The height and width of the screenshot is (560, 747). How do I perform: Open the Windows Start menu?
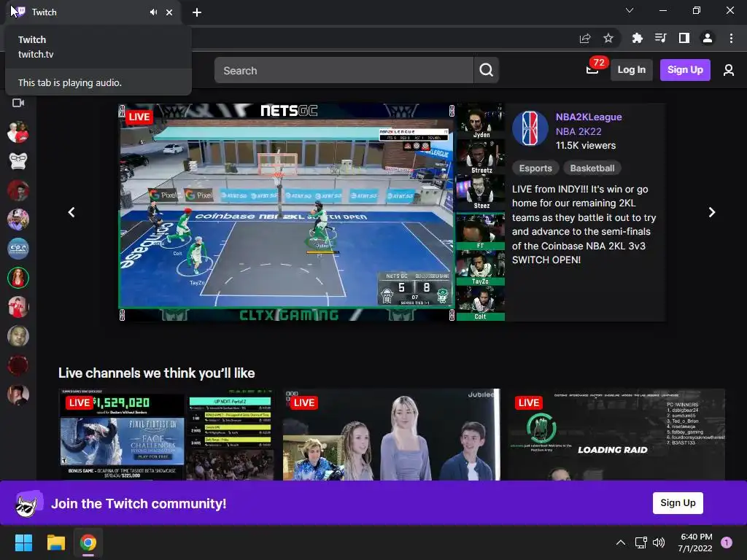(23, 542)
